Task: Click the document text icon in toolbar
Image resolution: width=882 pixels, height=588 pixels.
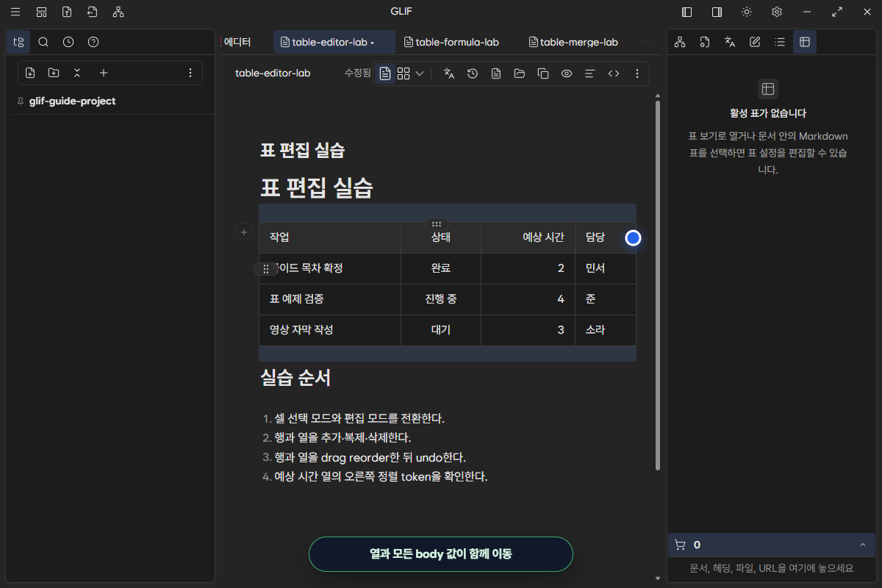Action: pyautogui.click(x=496, y=73)
